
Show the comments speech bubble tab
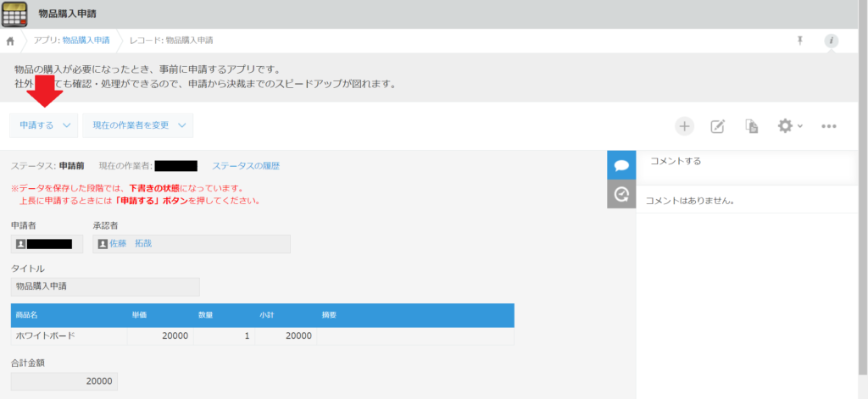click(x=621, y=165)
